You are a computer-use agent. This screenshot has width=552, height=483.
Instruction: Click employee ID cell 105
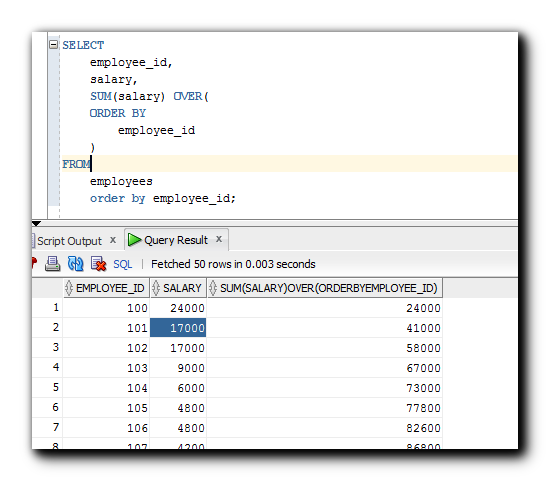106,408
